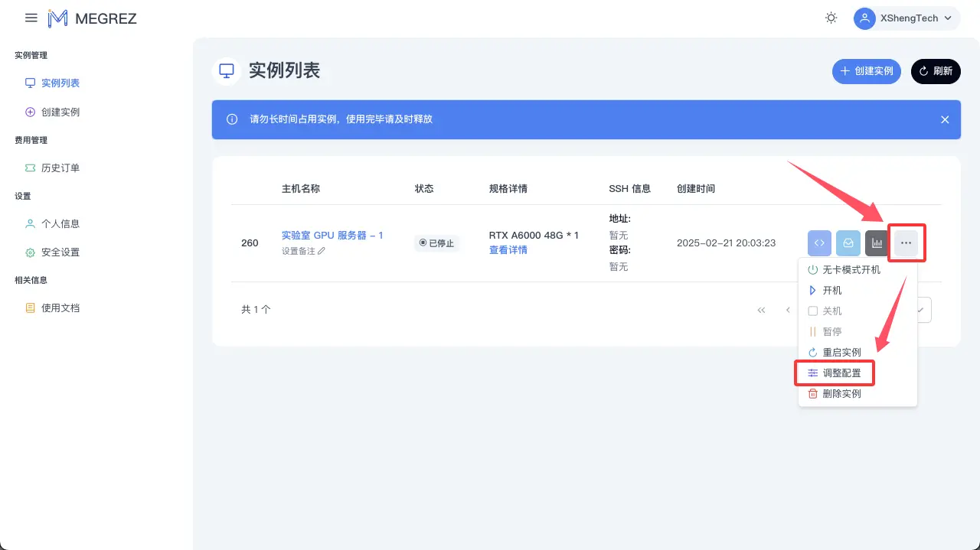This screenshot has height=550, width=980.
Task: Open the instance terminal code icon
Action: (x=819, y=242)
